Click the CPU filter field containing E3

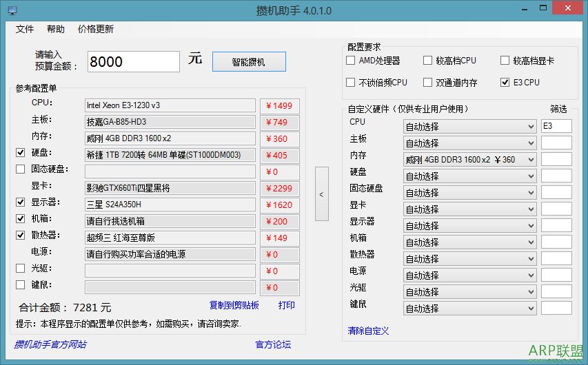(556, 126)
